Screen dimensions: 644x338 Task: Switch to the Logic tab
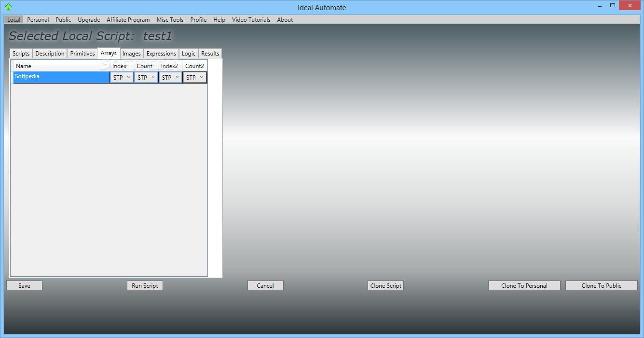point(189,54)
